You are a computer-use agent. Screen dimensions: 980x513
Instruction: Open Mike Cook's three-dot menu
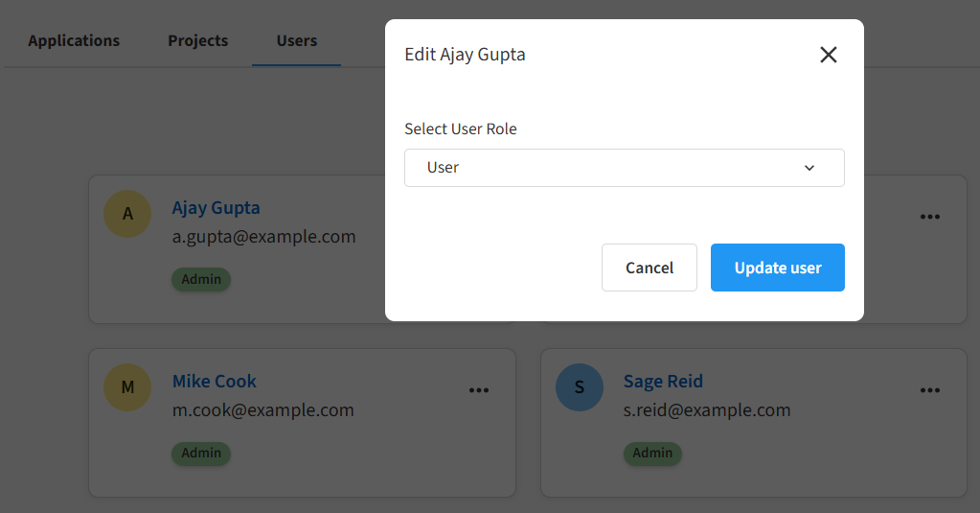pos(479,390)
